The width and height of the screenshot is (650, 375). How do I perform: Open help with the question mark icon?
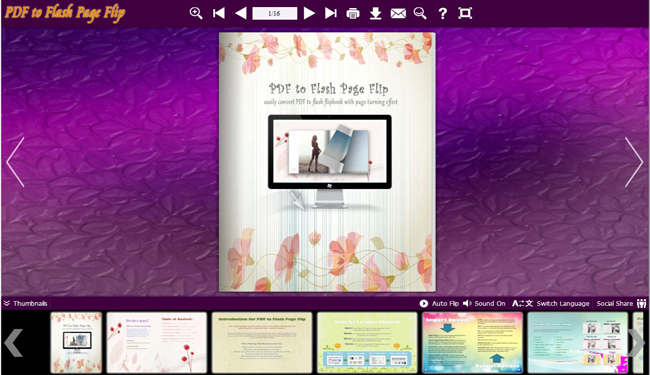(x=443, y=14)
